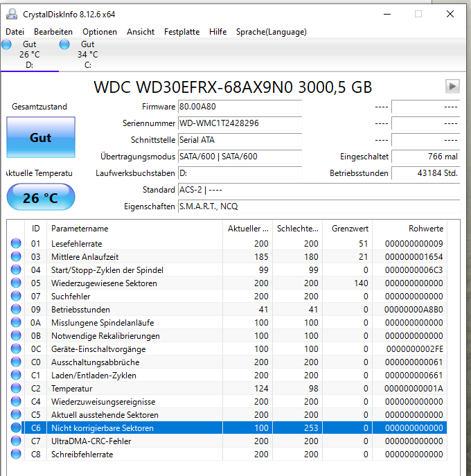471x476 pixels.
Task: Click status orb for Mittlere Anlaufzeit row
Action: [16, 256]
